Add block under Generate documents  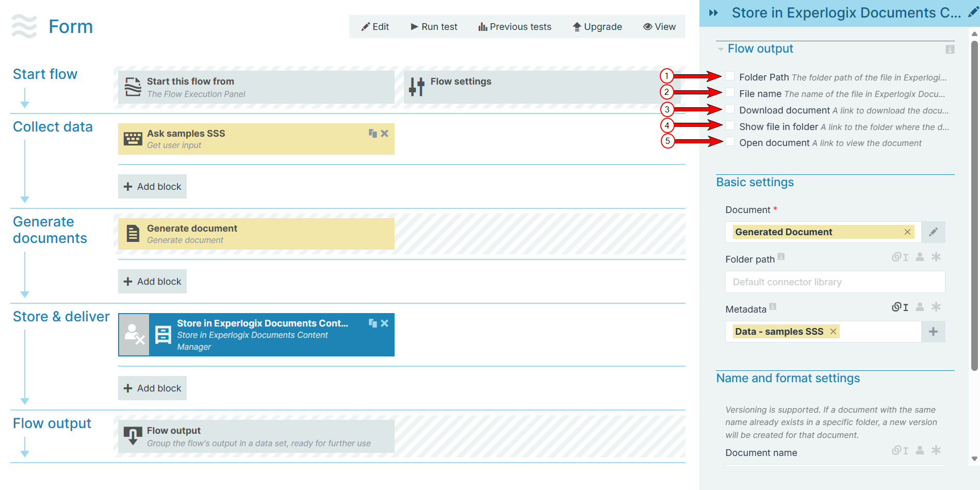pos(152,282)
